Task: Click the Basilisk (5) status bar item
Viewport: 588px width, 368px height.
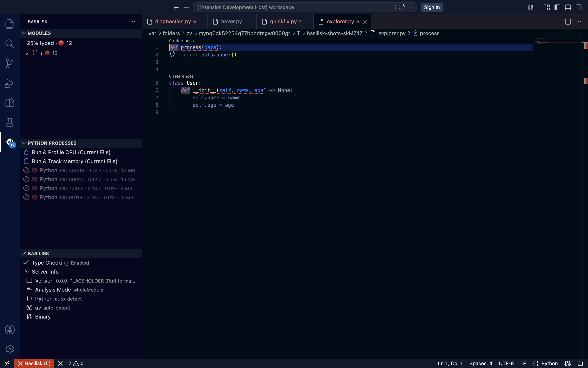Action: [x=34, y=363]
